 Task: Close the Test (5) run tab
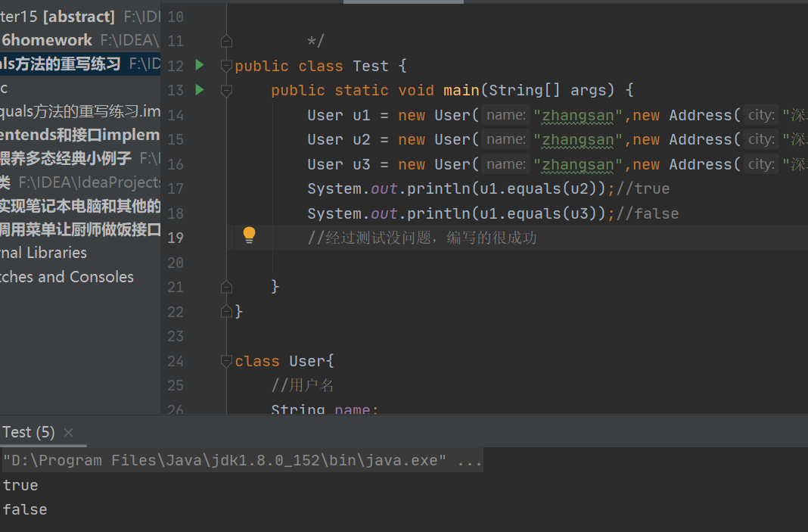(69, 433)
